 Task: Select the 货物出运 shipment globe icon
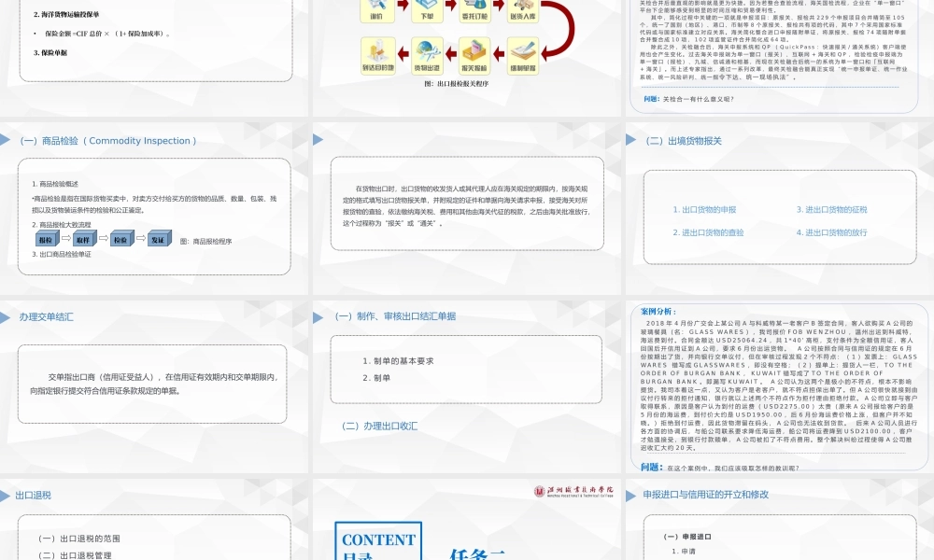[x=427, y=53]
